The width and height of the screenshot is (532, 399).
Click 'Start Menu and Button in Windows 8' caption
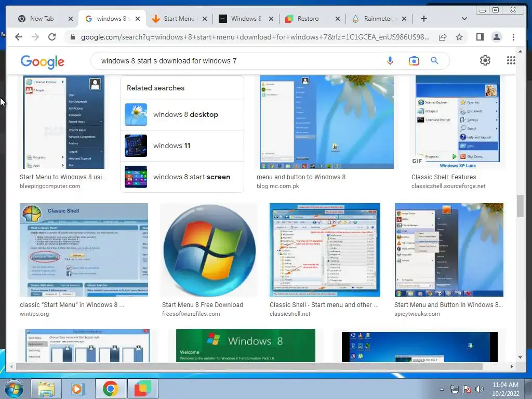tap(448, 304)
